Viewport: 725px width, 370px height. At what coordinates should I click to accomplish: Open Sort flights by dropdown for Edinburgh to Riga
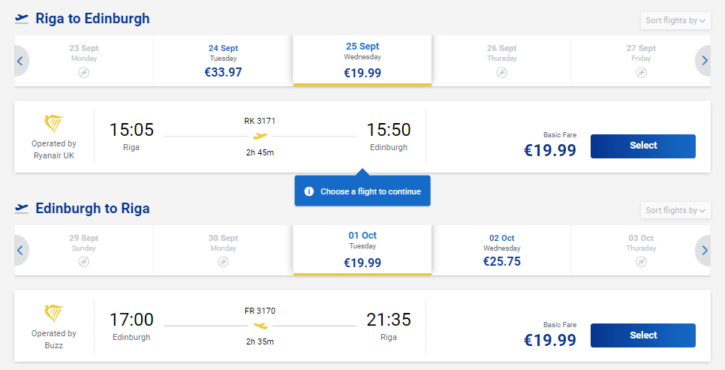point(675,210)
